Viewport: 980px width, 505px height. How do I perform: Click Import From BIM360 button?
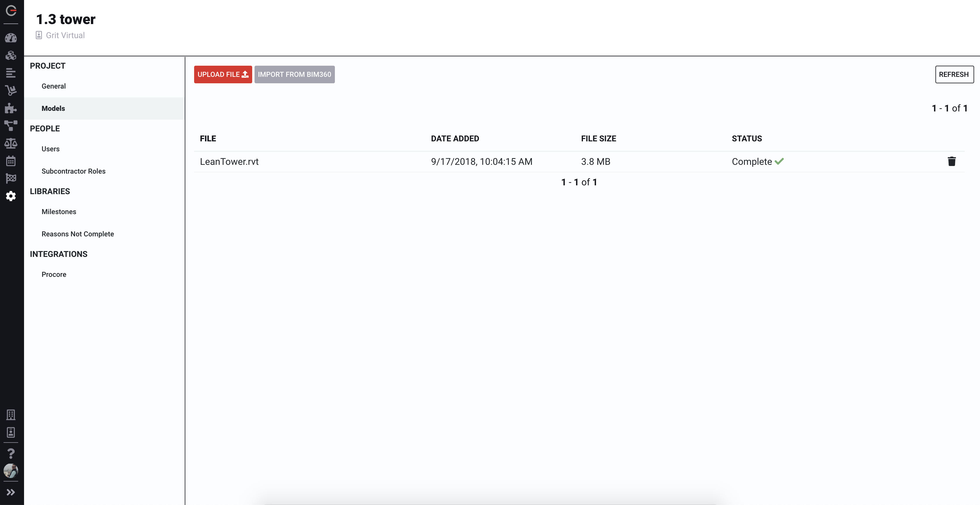[x=294, y=74]
